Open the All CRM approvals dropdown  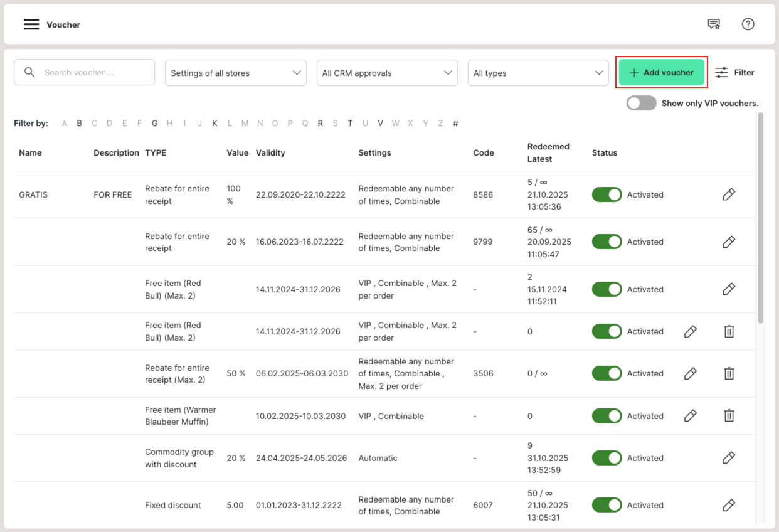(x=387, y=73)
